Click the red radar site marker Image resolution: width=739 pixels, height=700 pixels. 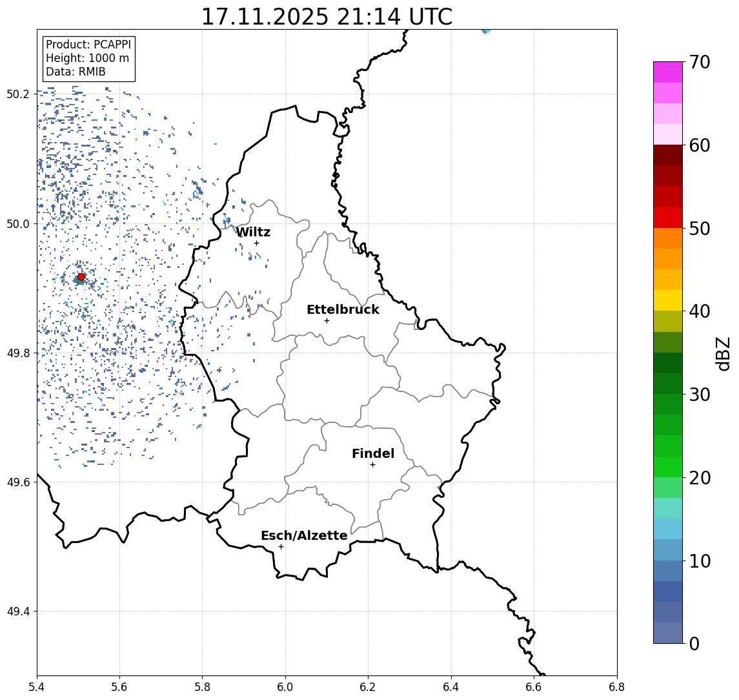coord(81,277)
